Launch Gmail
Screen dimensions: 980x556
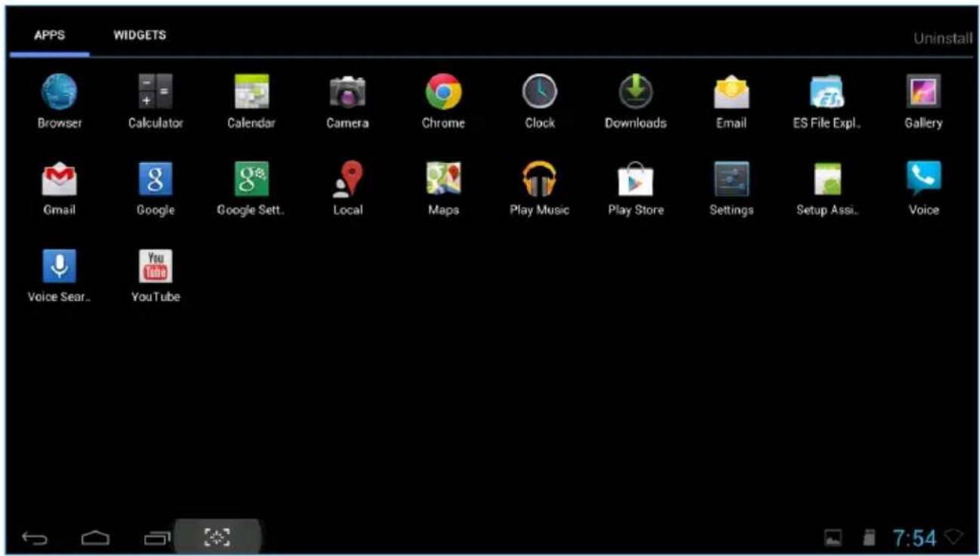point(60,189)
